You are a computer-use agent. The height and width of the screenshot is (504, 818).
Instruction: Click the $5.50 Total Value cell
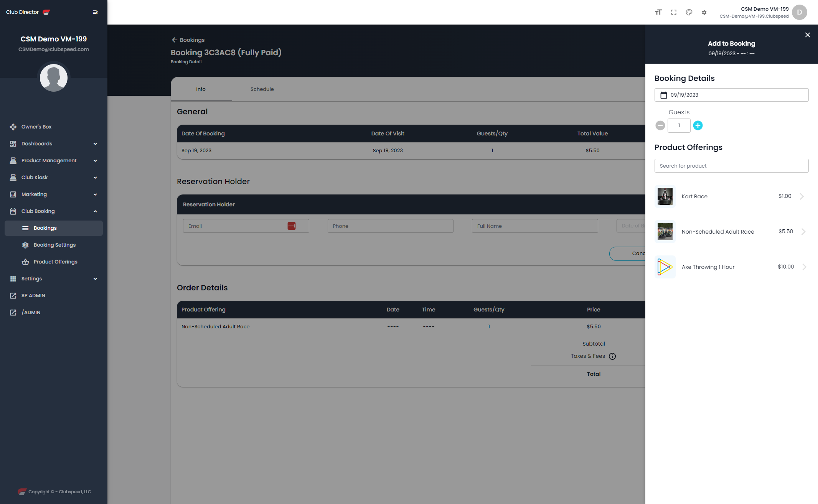point(592,151)
